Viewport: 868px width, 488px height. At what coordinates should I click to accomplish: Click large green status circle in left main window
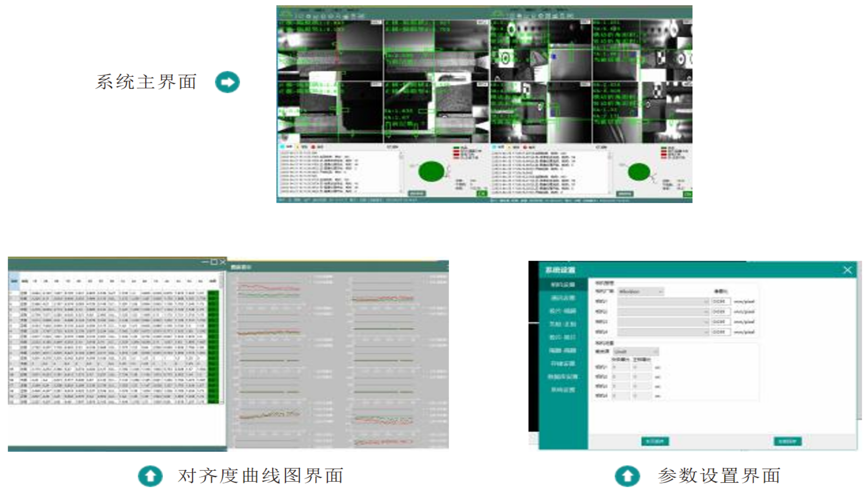click(x=431, y=171)
